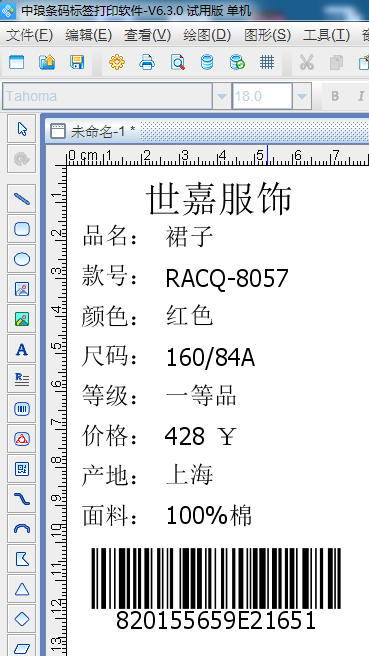Choose the barcode drawing tool
The width and height of the screenshot is (369, 656).
pyautogui.click(x=22, y=409)
